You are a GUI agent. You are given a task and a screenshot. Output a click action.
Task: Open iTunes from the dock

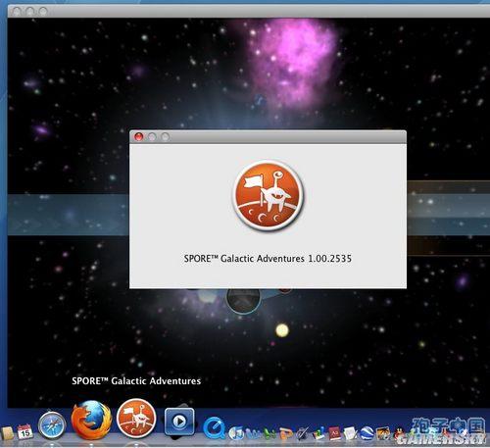click(x=236, y=433)
